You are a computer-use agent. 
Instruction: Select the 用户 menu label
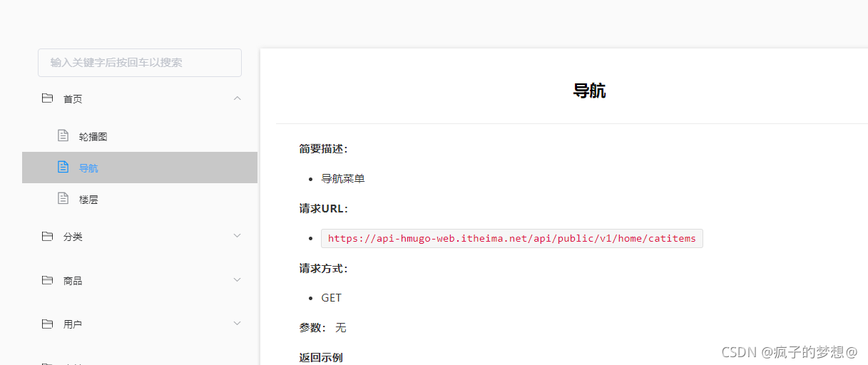pos(73,324)
